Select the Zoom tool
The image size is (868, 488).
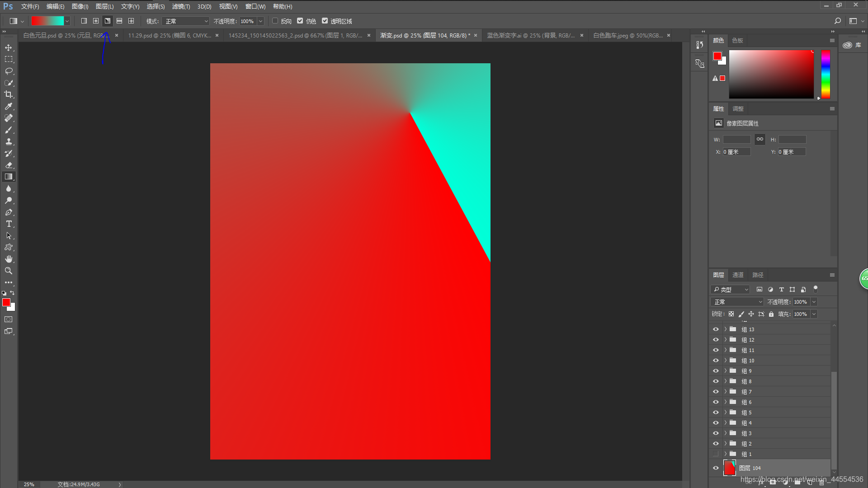9,271
